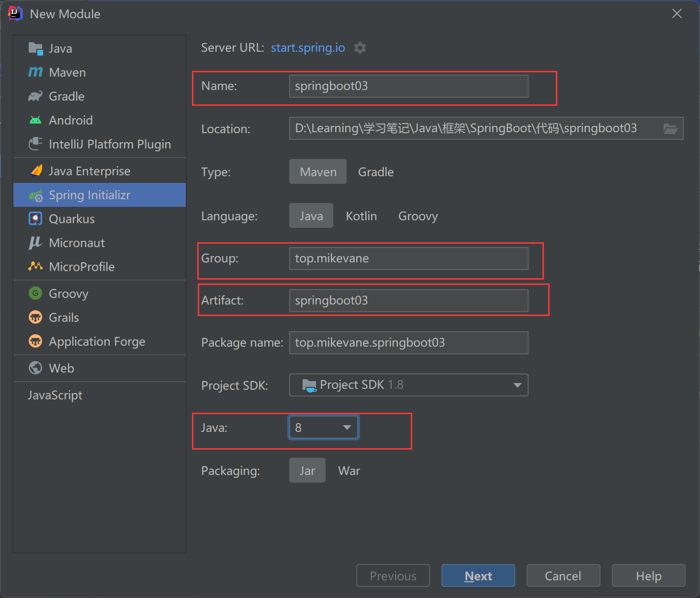Image resolution: width=700 pixels, height=598 pixels.
Task: Close the New Module dialog
Action: (677, 13)
